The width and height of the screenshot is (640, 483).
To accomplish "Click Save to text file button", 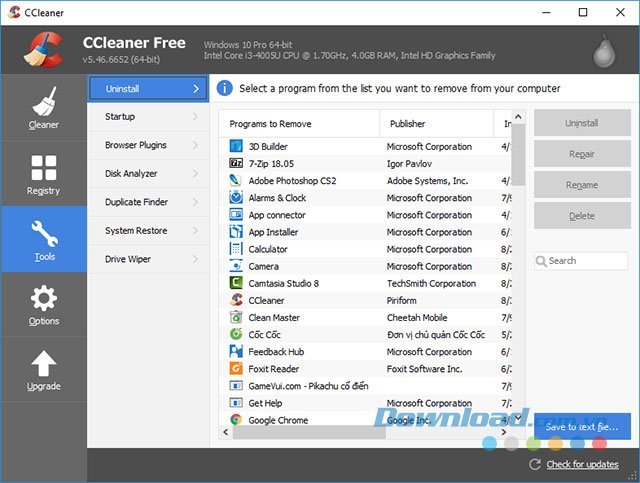I will [582, 427].
